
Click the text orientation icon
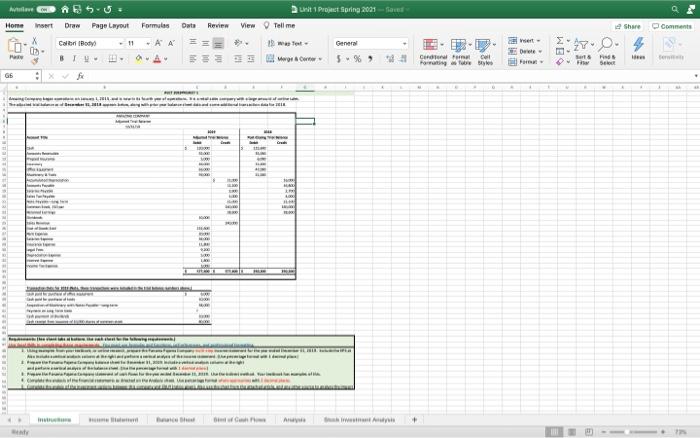coord(238,43)
